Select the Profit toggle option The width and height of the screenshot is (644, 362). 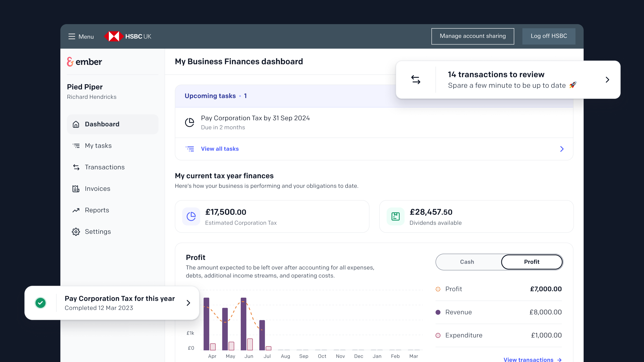pyautogui.click(x=532, y=262)
